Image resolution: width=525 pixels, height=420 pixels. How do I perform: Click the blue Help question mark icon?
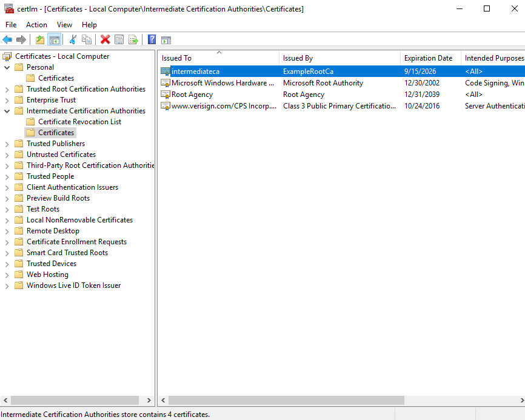[x=152, y=39]
